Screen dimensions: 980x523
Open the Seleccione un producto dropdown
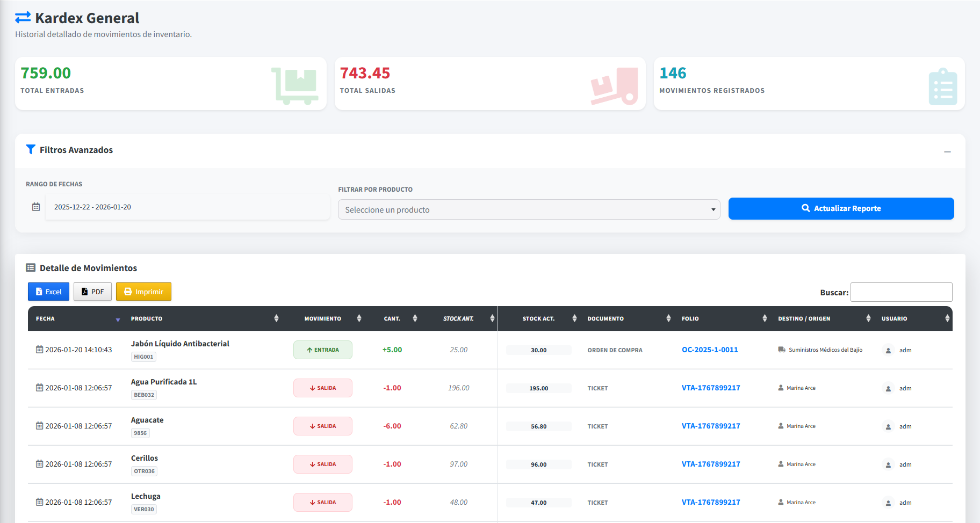click(x=529, y=209)
